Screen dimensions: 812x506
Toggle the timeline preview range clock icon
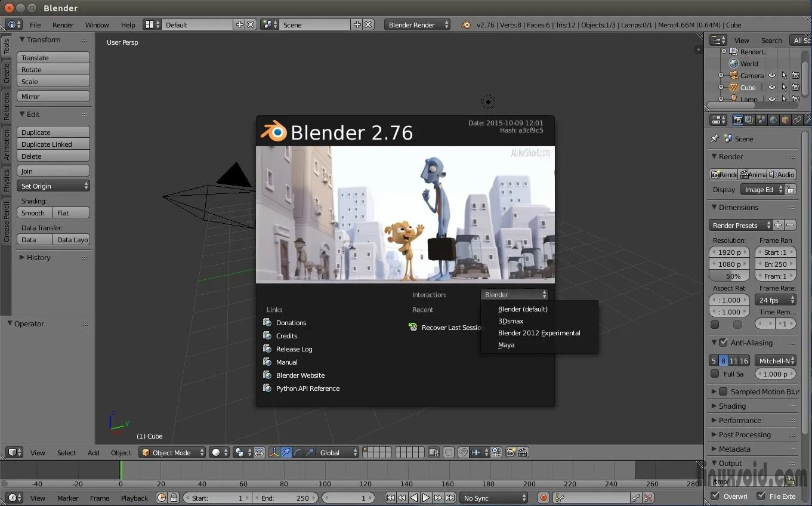162,498
